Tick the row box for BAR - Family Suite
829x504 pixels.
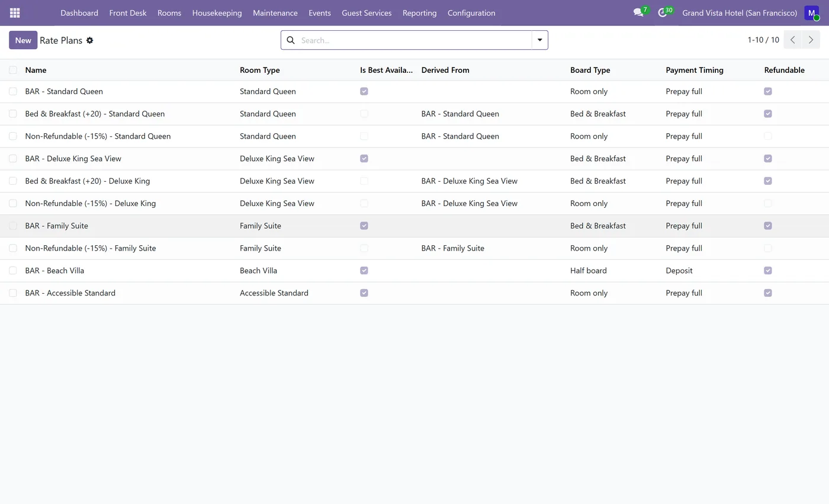point(13,226)
